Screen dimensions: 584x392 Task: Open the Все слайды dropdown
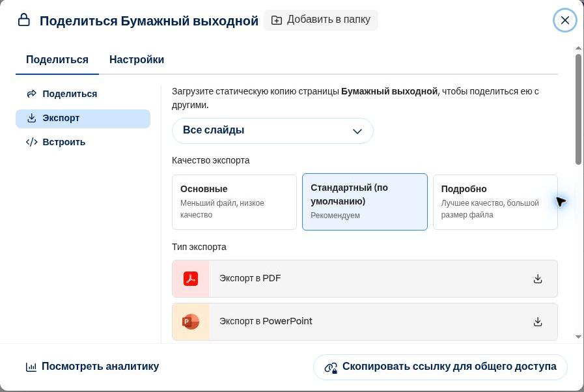tap(273, 130)
